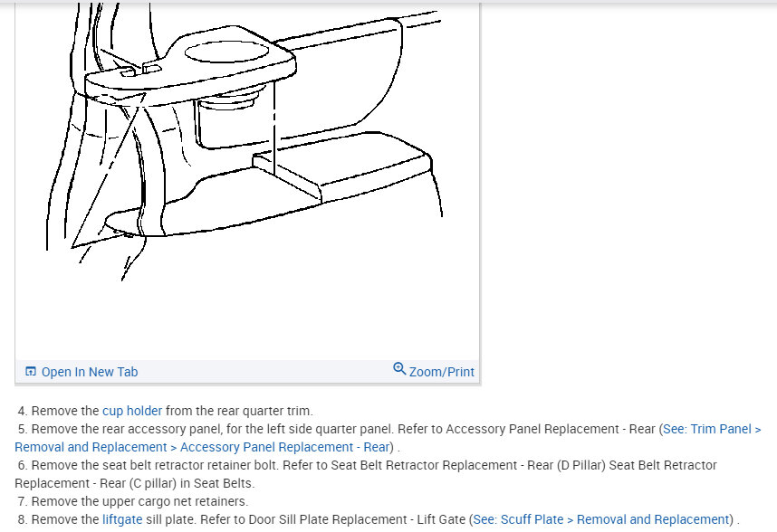The height and width of the screenshot is (532, 777).
Task: Follow the cup holder link
Action: click(132, 411)
